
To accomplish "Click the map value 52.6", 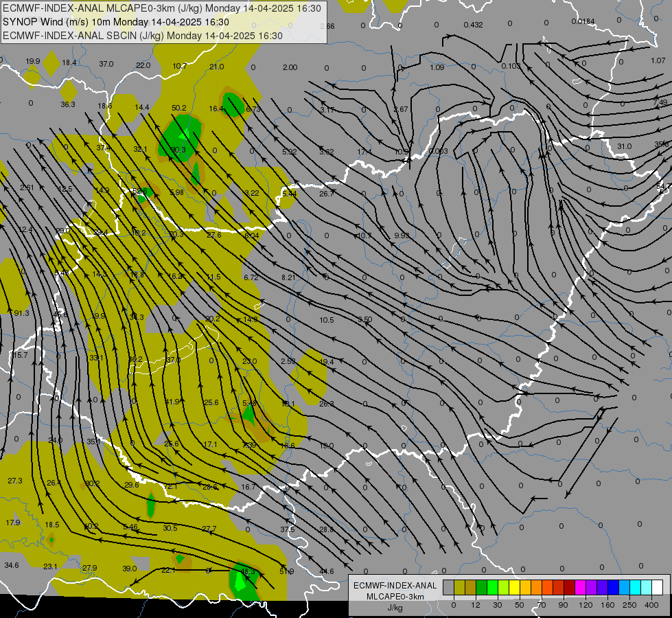I will tap(140, 191).
